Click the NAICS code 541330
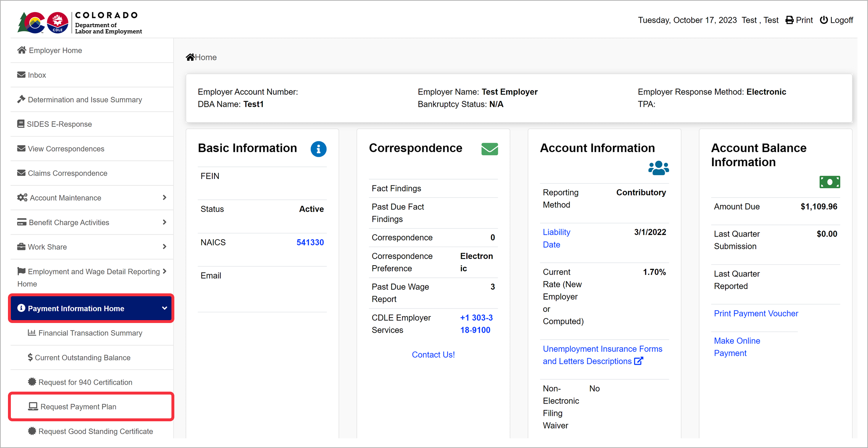This screenshot has width=868, height=448. pyautogui.click(x=310, y=242)
